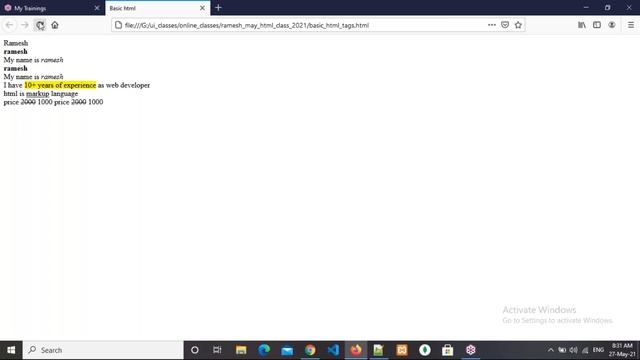This screenshot has height=360, width=640.
Task: Bookmark this page with the star
Action: 518,25
